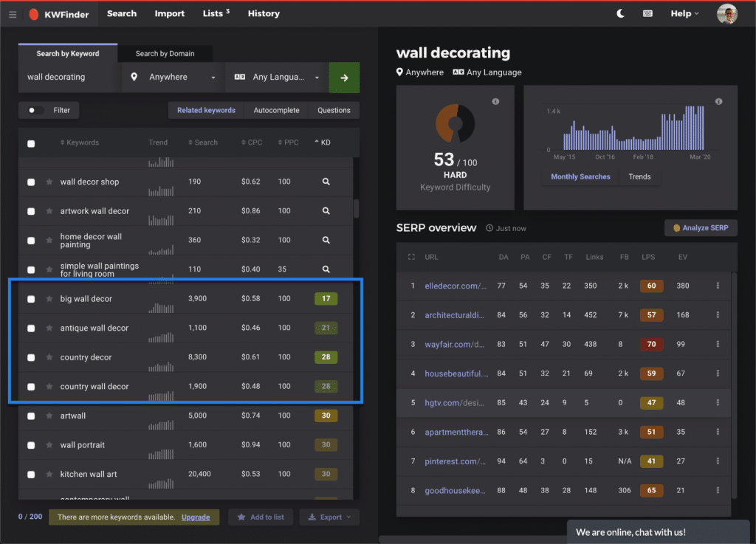The width and height of the screenshot is (756, 544).
Task: Check KD for home decor wall painting
Action: click(326, 240)
